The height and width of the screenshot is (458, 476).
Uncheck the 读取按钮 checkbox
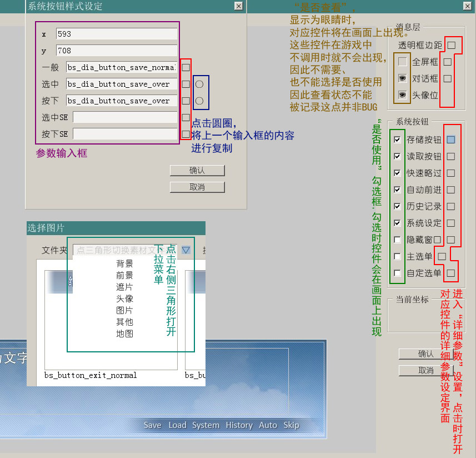coord(397,156)
